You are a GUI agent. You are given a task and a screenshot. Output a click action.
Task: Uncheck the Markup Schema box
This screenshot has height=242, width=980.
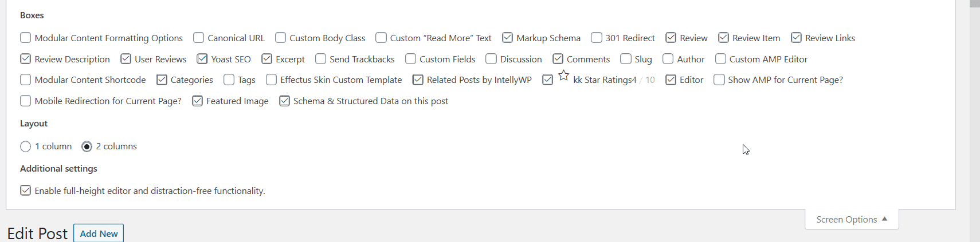507,38
